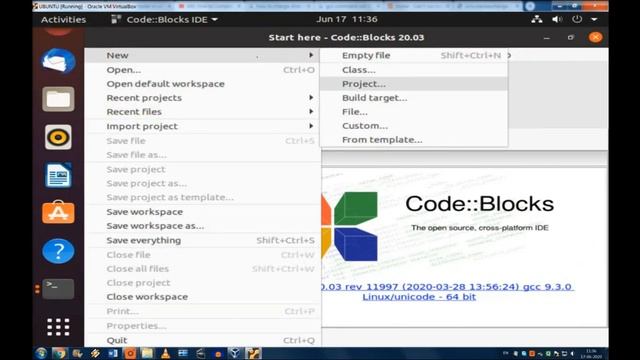The width and height of the screenshot is (640, 360).
Task: Click Activities in the top bar
Action: [x=63, y=19]
